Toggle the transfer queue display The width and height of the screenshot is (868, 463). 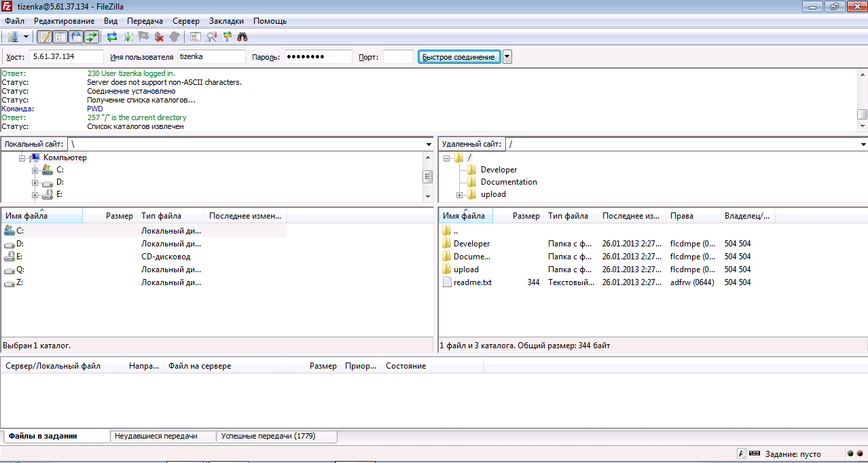tap(92, 37)
